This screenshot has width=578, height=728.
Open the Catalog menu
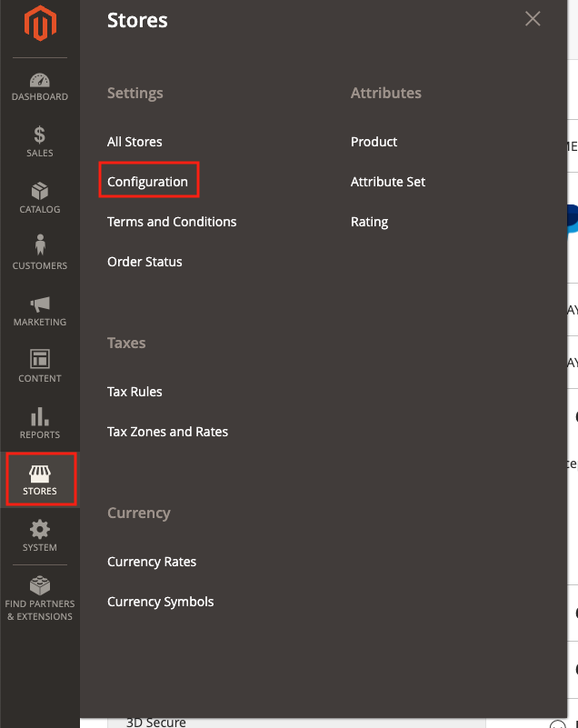(40, 198)
